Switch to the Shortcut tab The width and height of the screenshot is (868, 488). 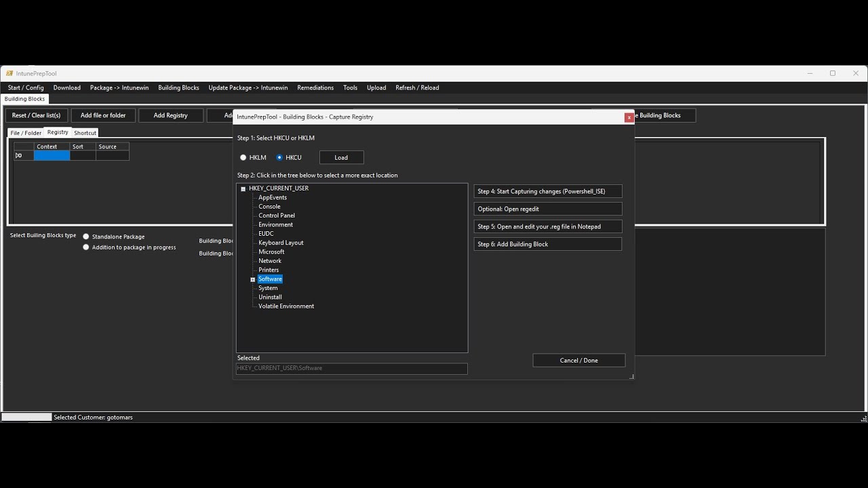click(85, 132)
